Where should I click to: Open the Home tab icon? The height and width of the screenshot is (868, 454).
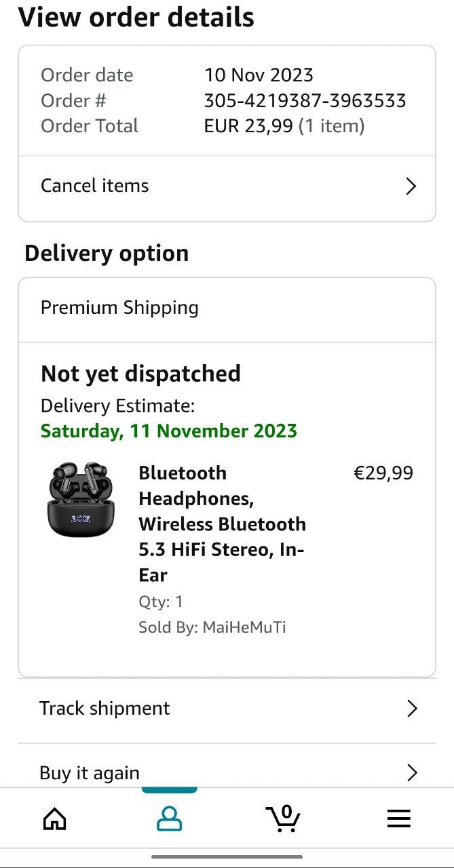(x=55, y=819)
